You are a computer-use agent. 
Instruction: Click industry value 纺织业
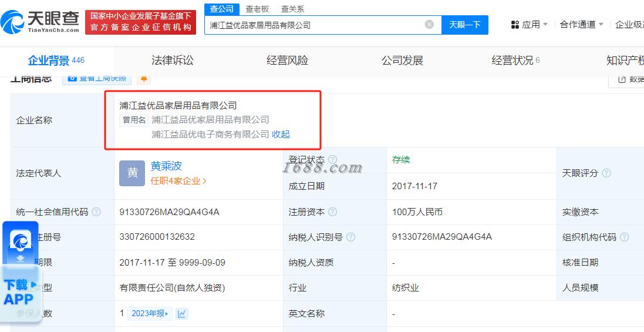click(406, 287)
